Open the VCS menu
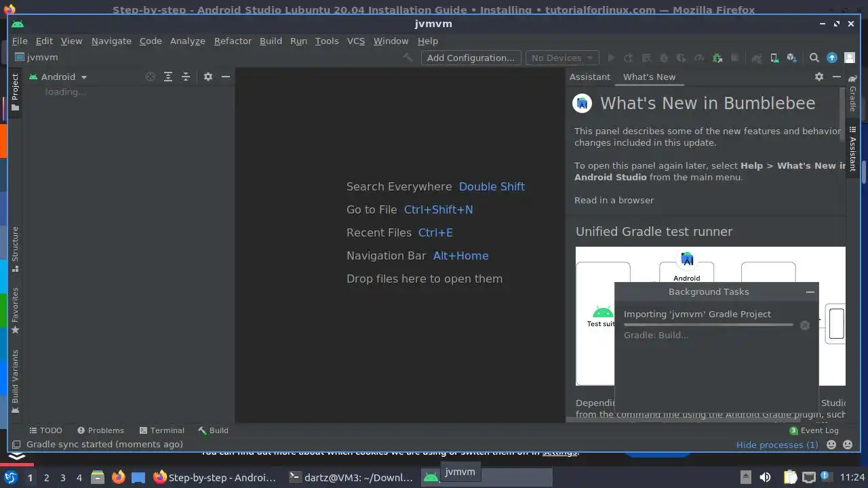 pyautogui.click(x=356, y=41)
